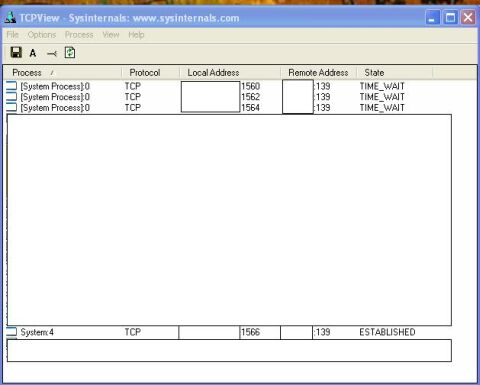Click the TCPView app icon in title bar
This screenshot has height=385, width=480.
coord(10,17)
